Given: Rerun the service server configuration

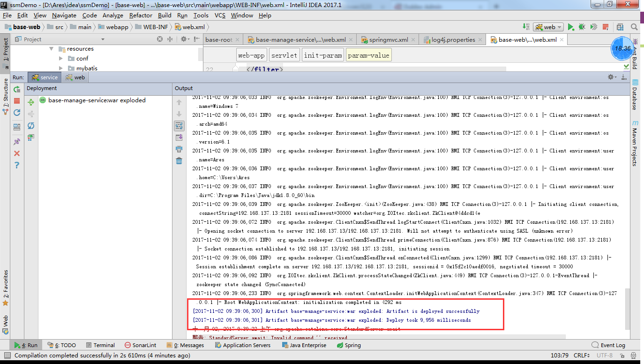Looking at the screenshot, I should coord(17,89).
